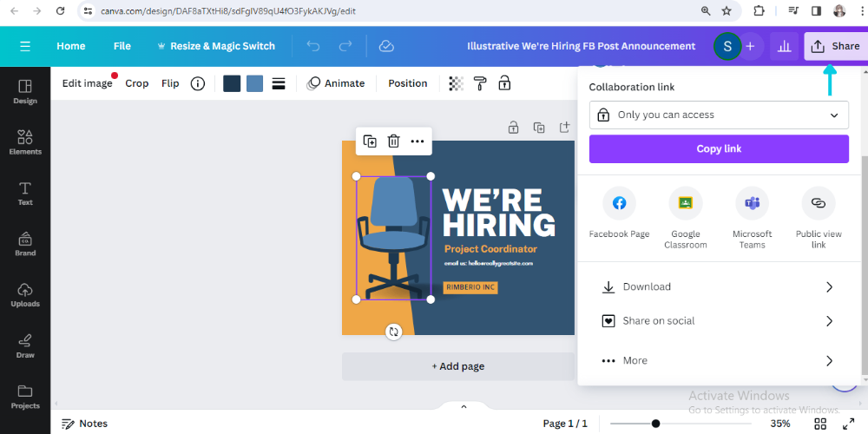Image resolution: width=868 pixels, height=434 pixels.
Task: Click Crop in the toolbar
Action: click(x=137, y=83)
